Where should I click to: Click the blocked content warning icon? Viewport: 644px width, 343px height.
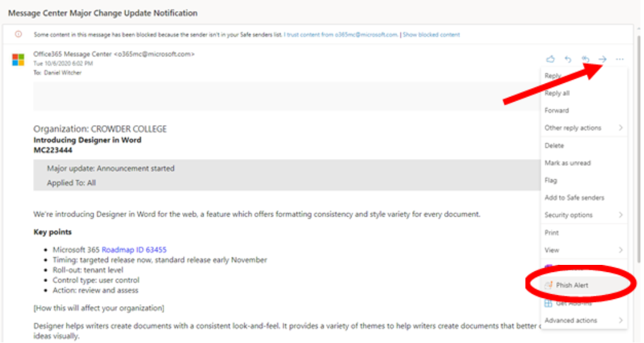pyautogui.click(x=18, y=34)
